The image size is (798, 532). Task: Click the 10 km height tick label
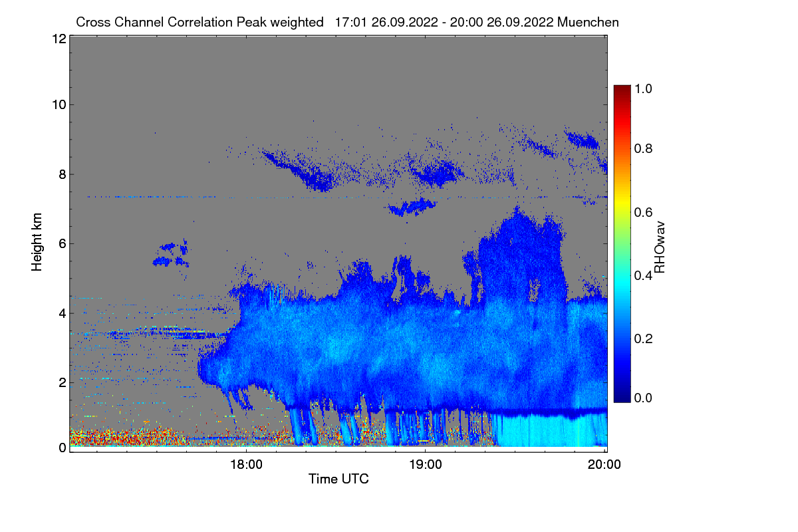(x=58, y=104)
